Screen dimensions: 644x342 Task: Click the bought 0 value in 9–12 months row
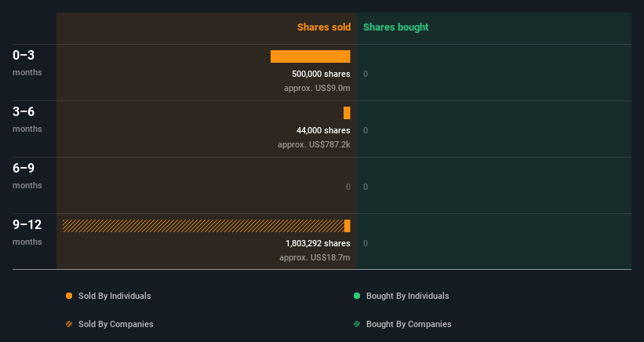point(366,243)
